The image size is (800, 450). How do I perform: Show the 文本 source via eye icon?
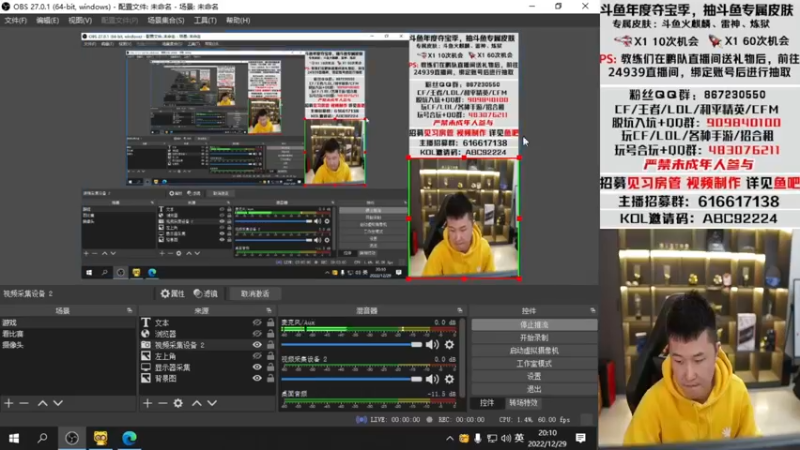tap(257, 322)
